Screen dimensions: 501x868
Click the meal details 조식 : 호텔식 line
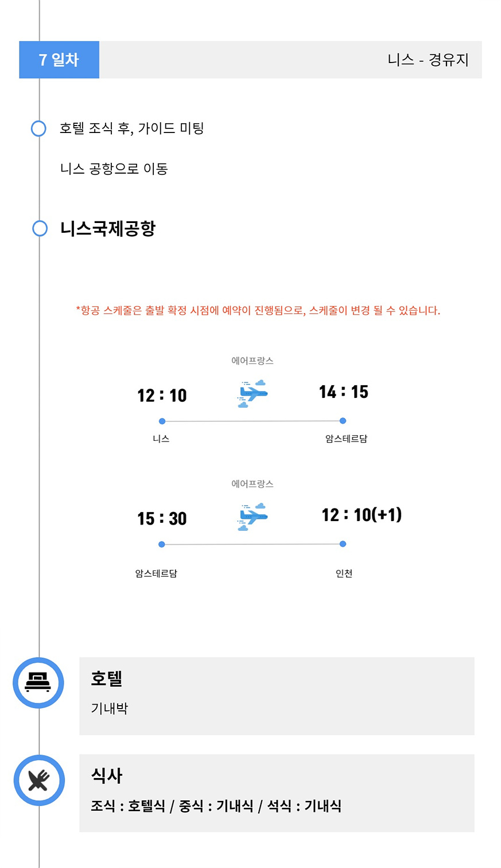pyautogui.click(x=216, y=806)
